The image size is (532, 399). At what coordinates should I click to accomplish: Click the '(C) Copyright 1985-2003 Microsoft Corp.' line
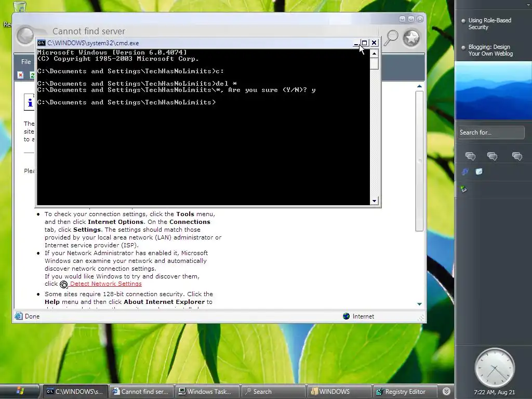pos(118,59)
